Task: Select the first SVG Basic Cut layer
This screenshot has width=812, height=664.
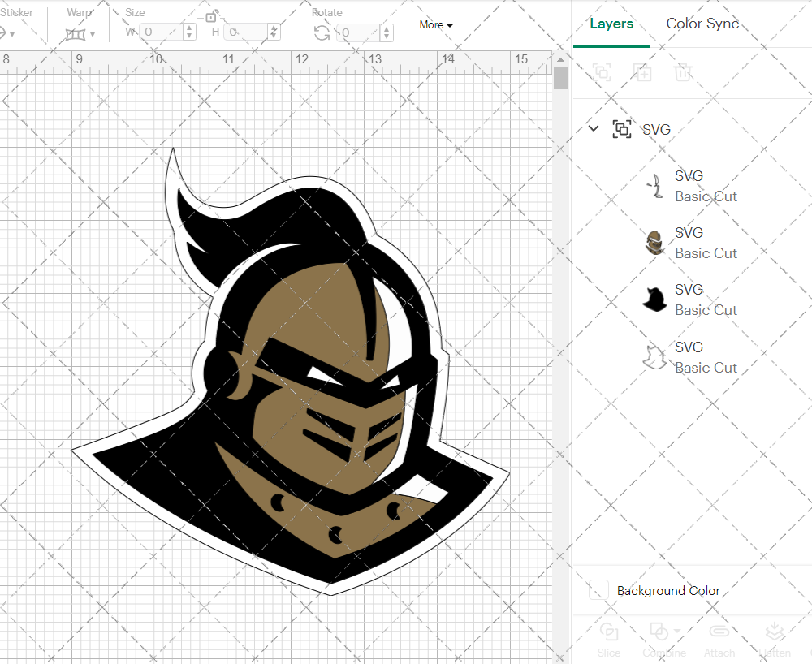Action: tap(706, 186)
